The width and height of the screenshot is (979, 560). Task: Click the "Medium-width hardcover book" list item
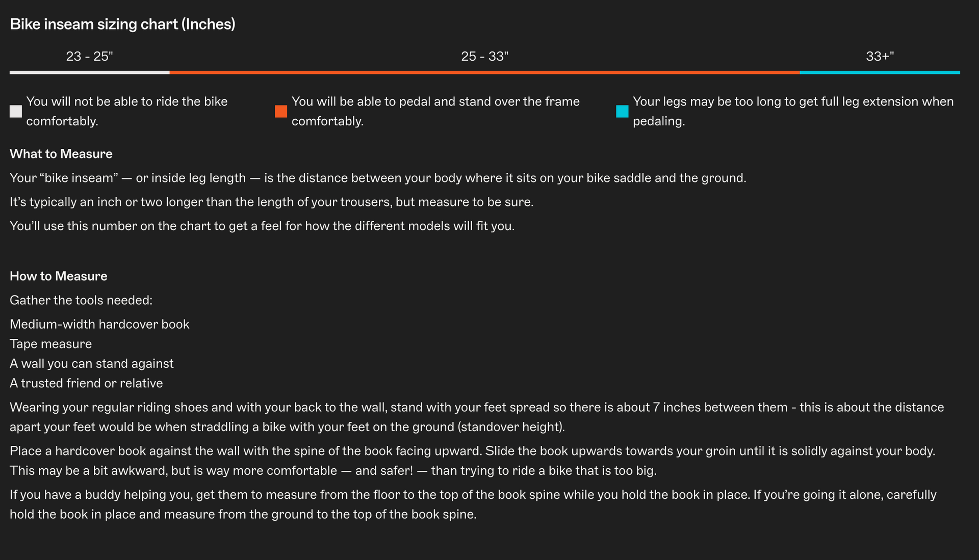(99, 324)
